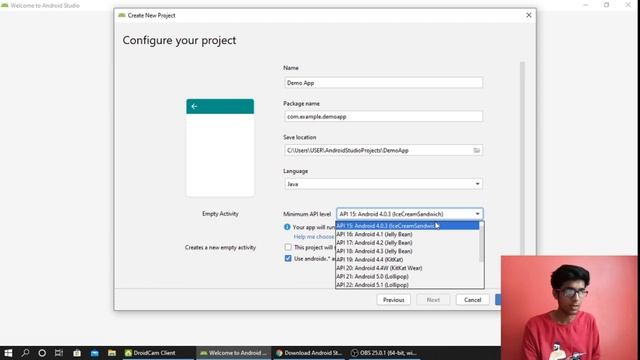Viewport: 640px width, 360px height.
Task: Click the API list dropdown scrollbar
Action: point(482,242)
